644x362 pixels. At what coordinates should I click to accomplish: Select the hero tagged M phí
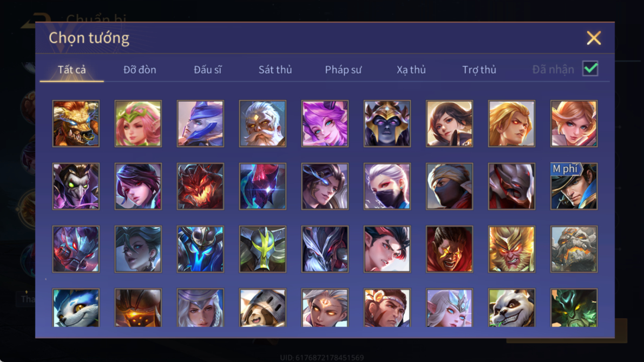[574, 186]
